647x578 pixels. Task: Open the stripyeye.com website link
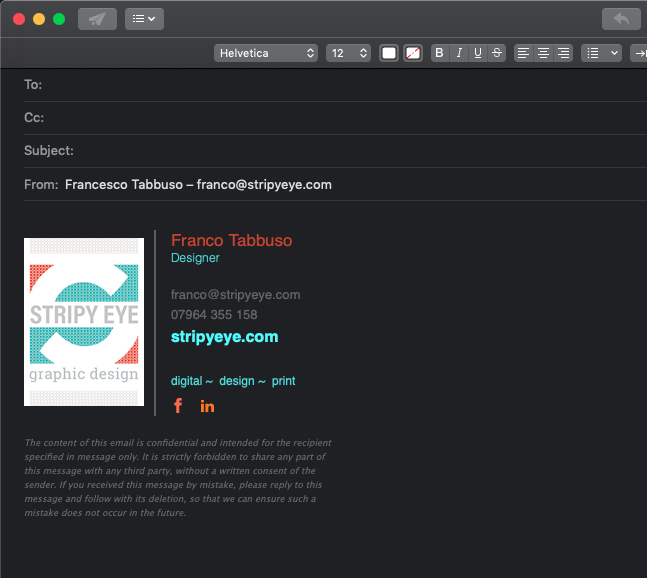[x=224, y=337]
